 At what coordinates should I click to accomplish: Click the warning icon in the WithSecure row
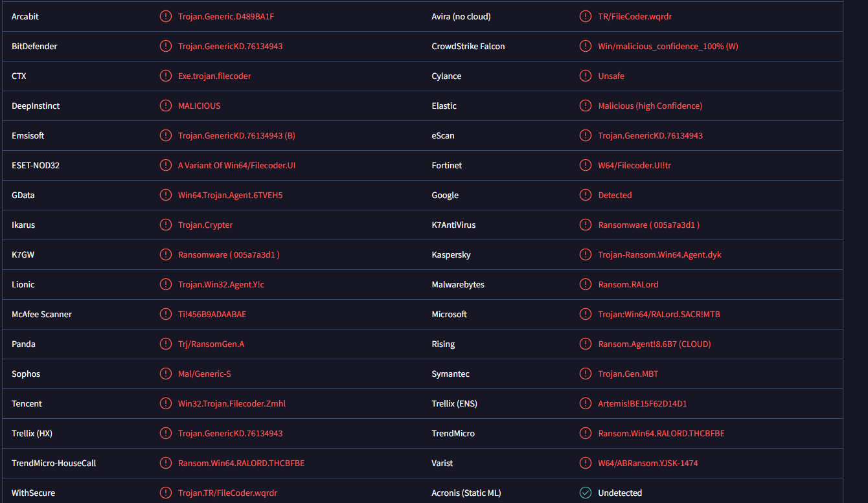[166, 493]
